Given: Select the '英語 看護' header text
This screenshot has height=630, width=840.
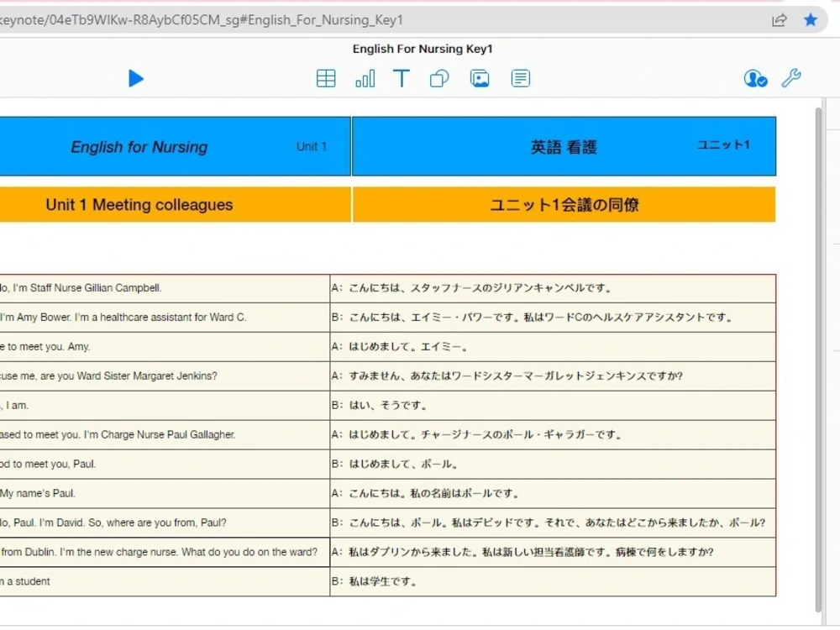Looking at the screenshot, I should point(564,147).
